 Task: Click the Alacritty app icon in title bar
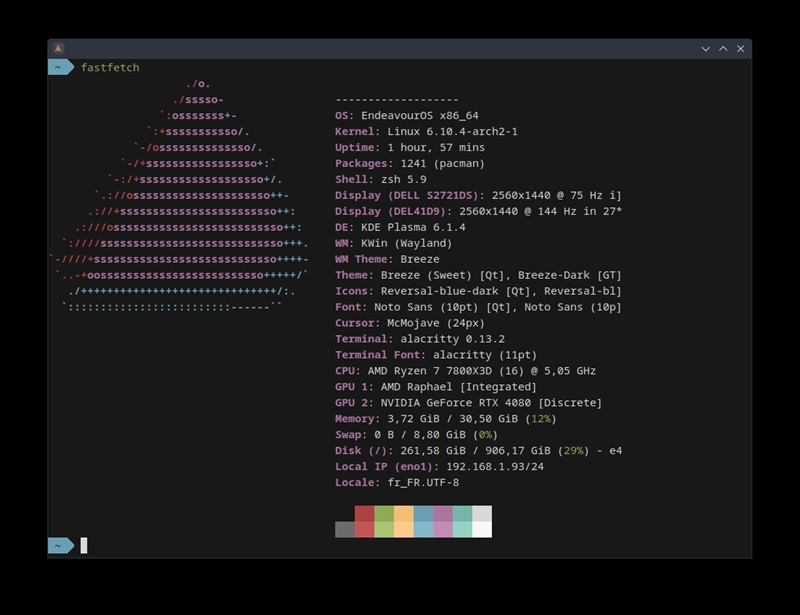[x=58, y=48]
